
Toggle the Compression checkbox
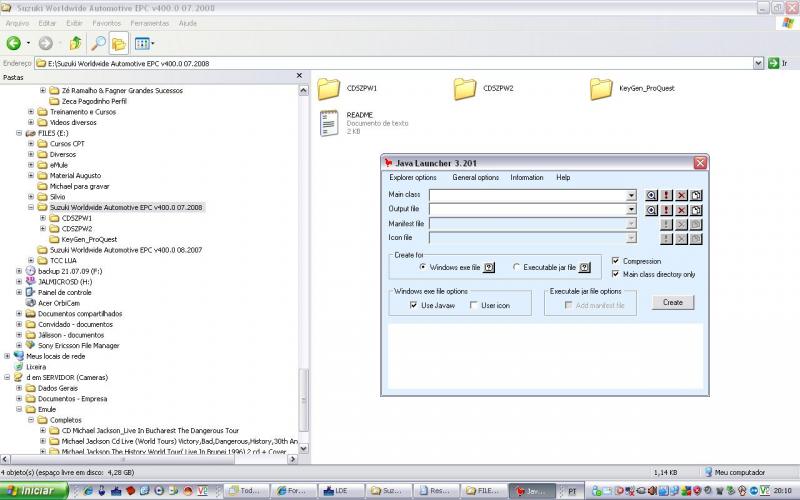click(x=615, y=261)
